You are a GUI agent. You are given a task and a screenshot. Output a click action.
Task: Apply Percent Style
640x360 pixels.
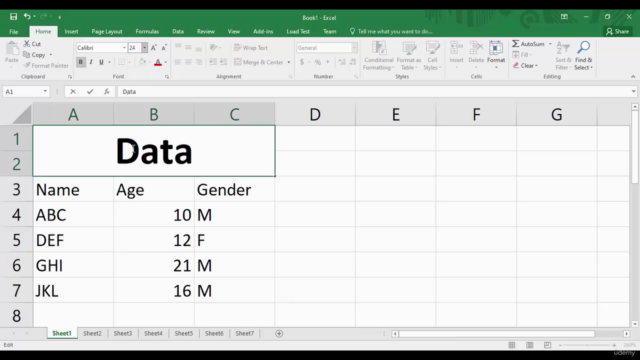(x=318, y=62)
